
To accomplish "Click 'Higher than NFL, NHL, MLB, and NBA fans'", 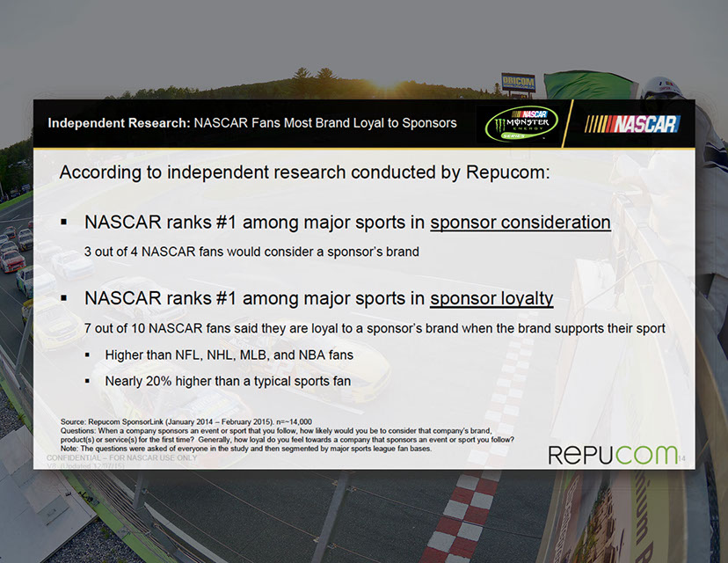I will pyautogui.click(x=229, y=355).
